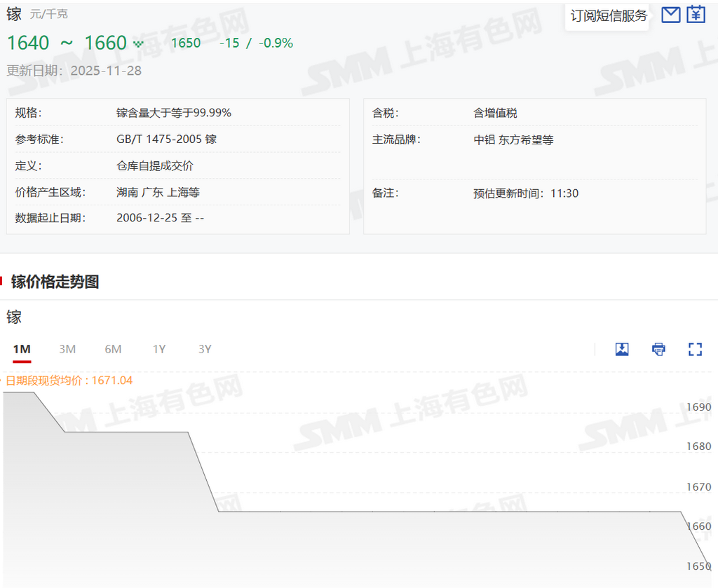Image resolution: width=718 pixels, height=588 pixels.
Task: Click the 1640 ~ 1660 price range
Action: pos(67,43)
